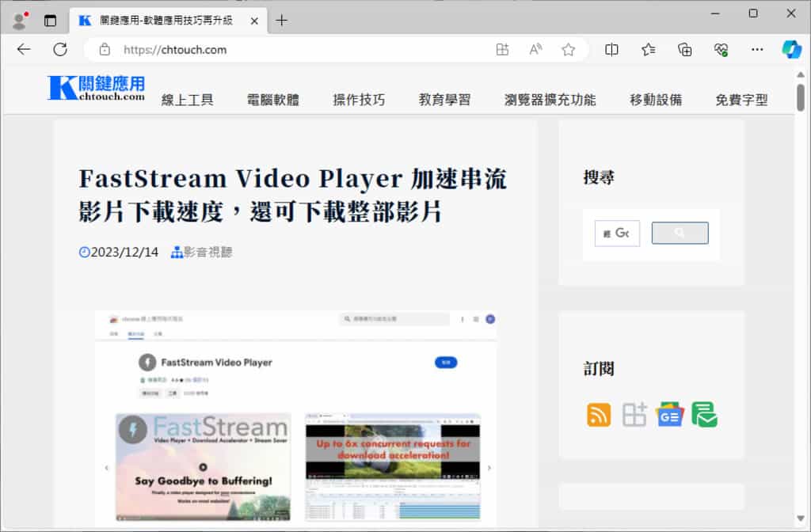Click the scrollbar down arrow

click(x=801, y=518)
